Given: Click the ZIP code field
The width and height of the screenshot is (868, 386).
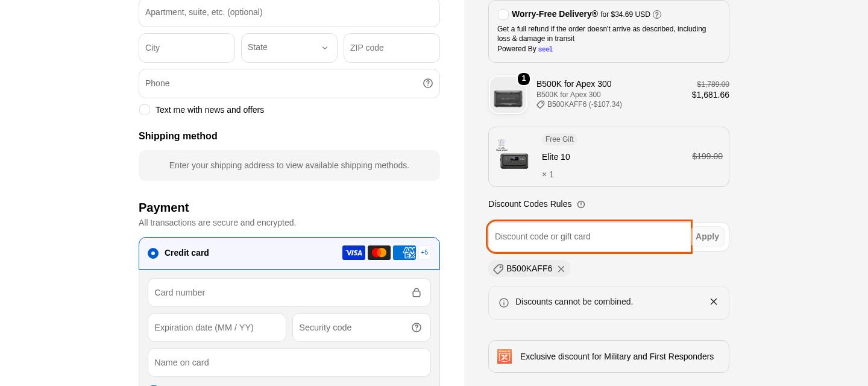Looking at the screenshot, I should click(x=392, y=48).
